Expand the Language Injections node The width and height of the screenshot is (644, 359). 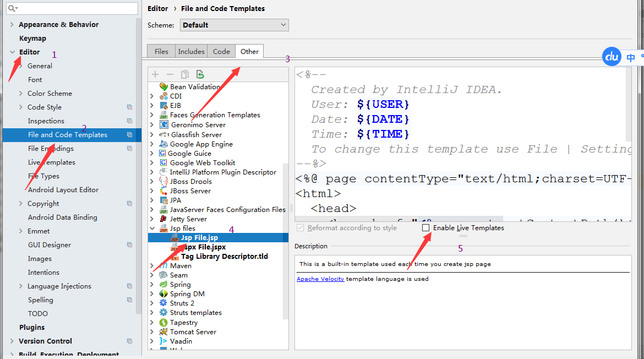pos(20,286)
